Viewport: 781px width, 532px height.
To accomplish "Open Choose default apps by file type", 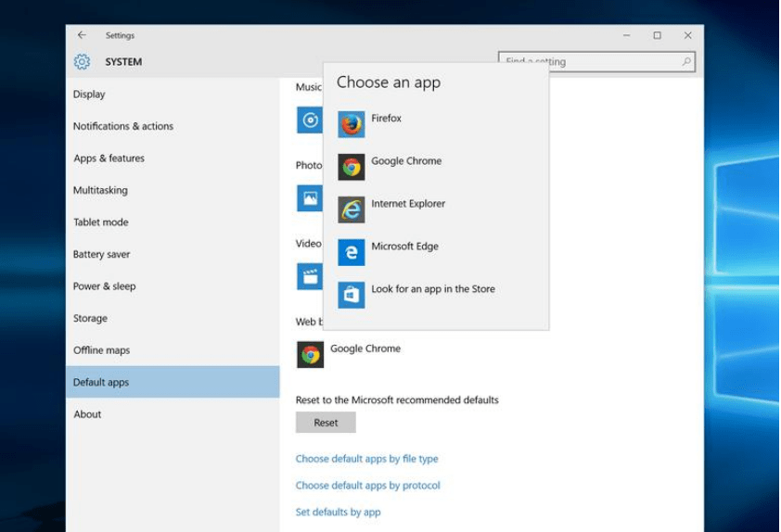I will (x=366, y=459).
